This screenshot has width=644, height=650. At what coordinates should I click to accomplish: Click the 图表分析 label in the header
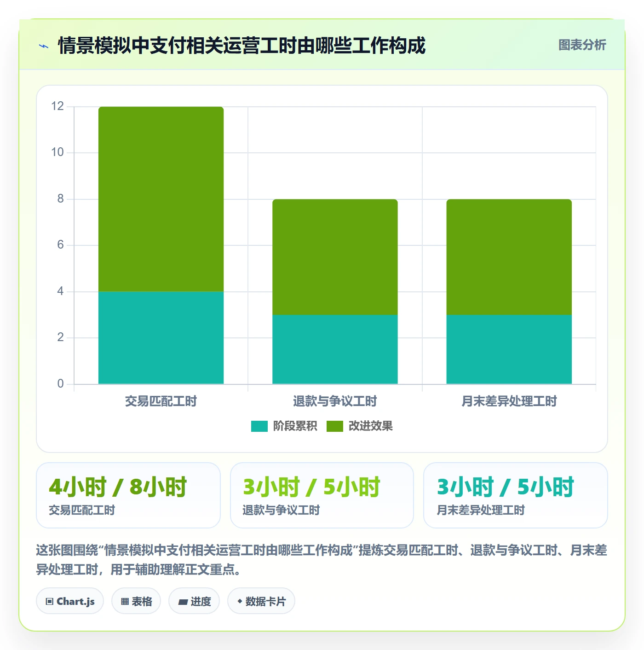[582, 45]
